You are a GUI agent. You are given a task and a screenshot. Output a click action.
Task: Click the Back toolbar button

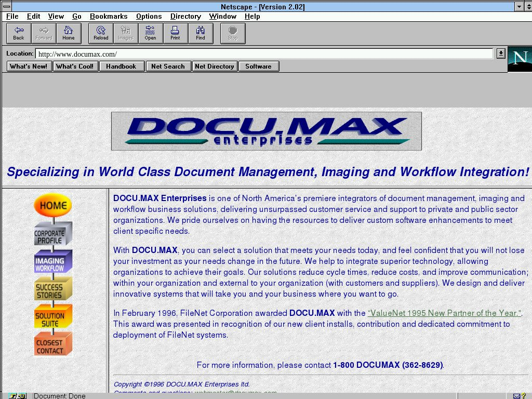(x=19, y=33)
